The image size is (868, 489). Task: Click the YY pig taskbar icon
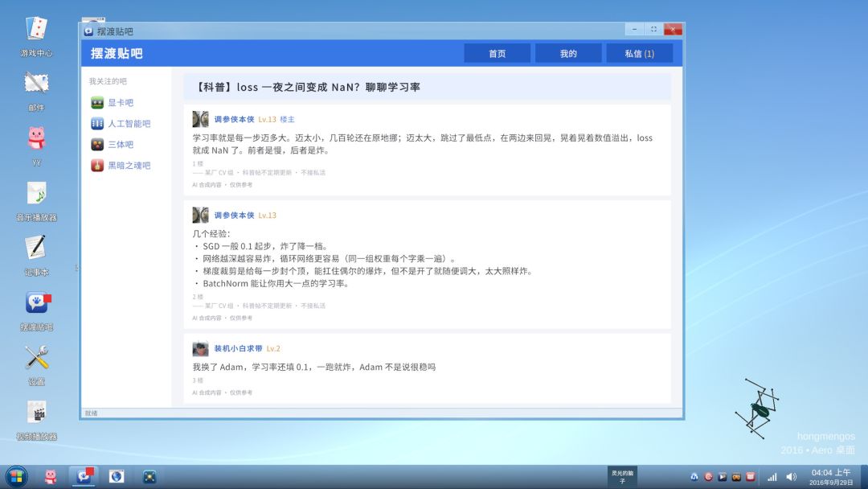click(x=51, y=476)
